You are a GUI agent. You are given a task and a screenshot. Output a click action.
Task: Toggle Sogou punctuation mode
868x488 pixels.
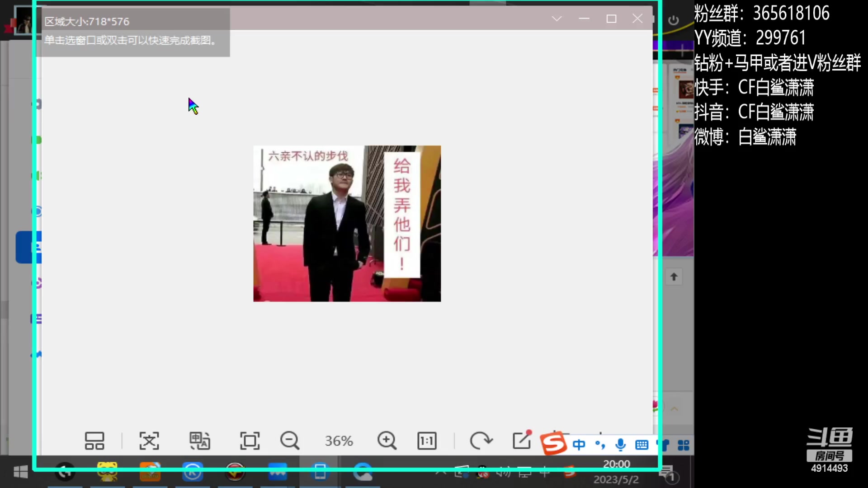600,445
